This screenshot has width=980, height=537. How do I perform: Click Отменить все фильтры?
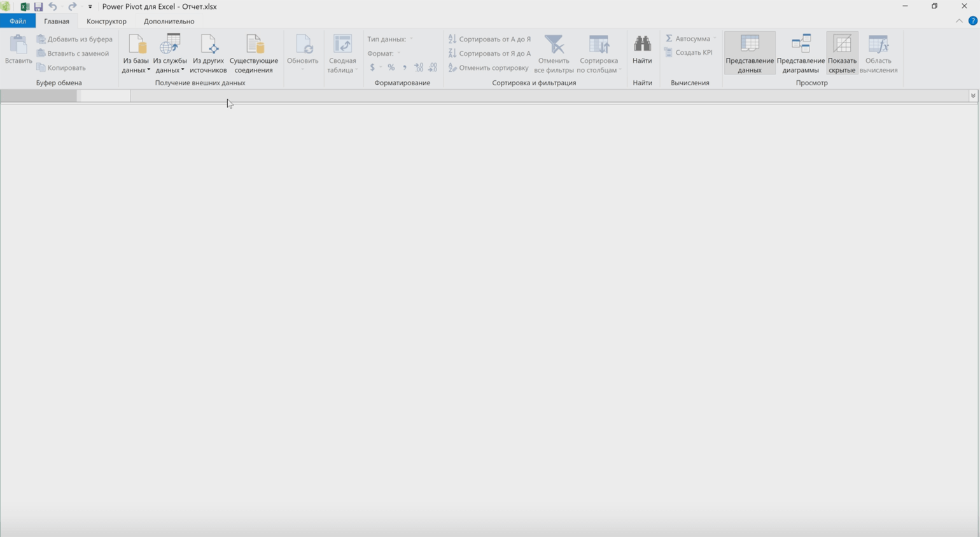click(x=554, y=53)
